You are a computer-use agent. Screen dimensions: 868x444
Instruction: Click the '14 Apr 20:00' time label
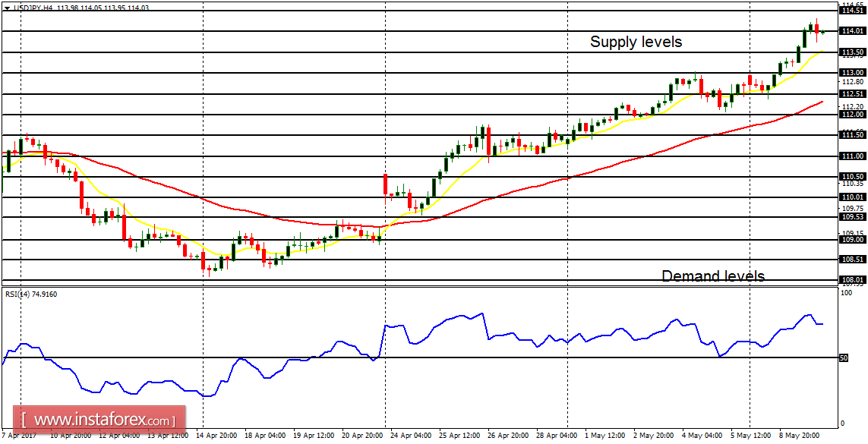216,435
